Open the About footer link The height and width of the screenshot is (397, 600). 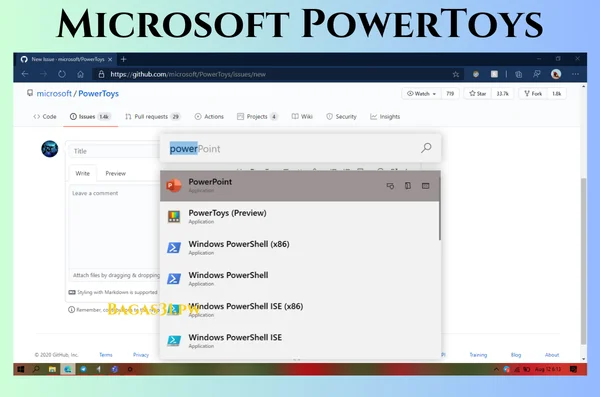pos(552,355)
